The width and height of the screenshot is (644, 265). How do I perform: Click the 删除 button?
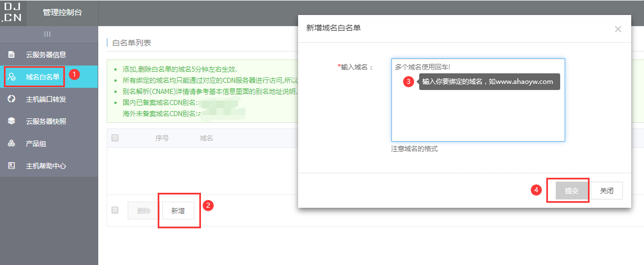[x=144, y=211]
